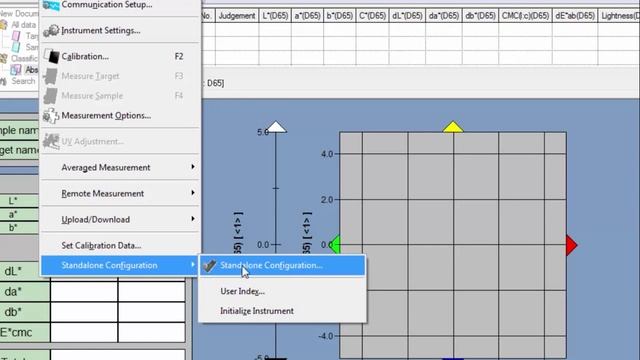Image resolution: width=640 pixels, height=360 pixels.
Task: Click the 5.0 lightness axis label
Action: (x=263, y=132)
